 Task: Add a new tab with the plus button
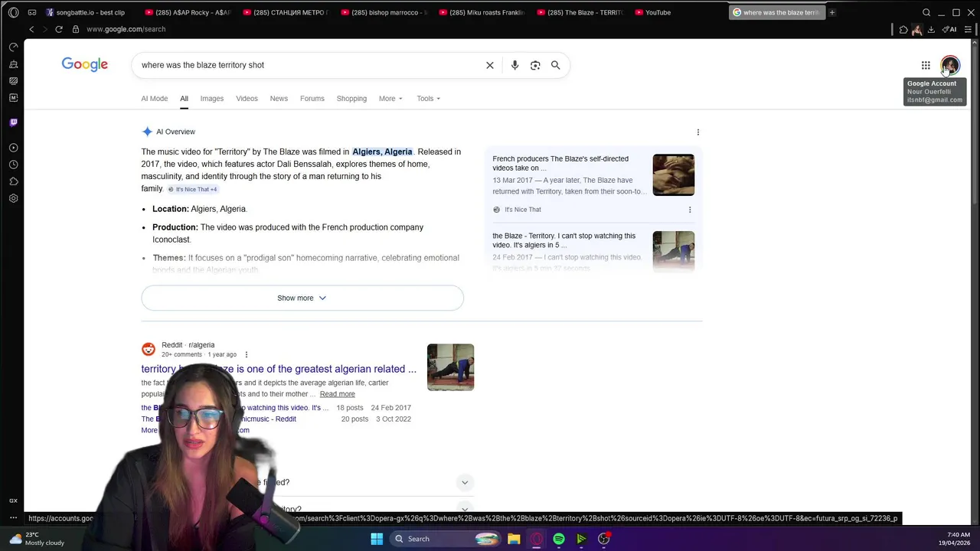[x=832, y=12]
